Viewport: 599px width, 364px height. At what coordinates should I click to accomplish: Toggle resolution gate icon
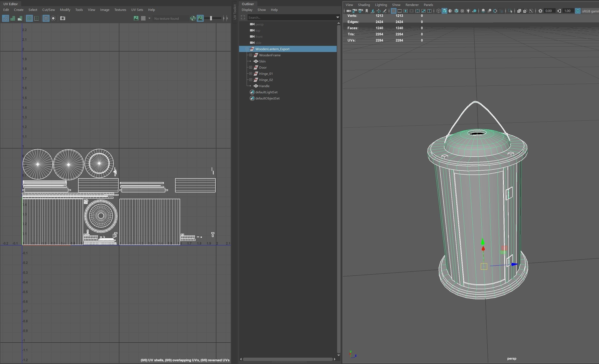406,11
